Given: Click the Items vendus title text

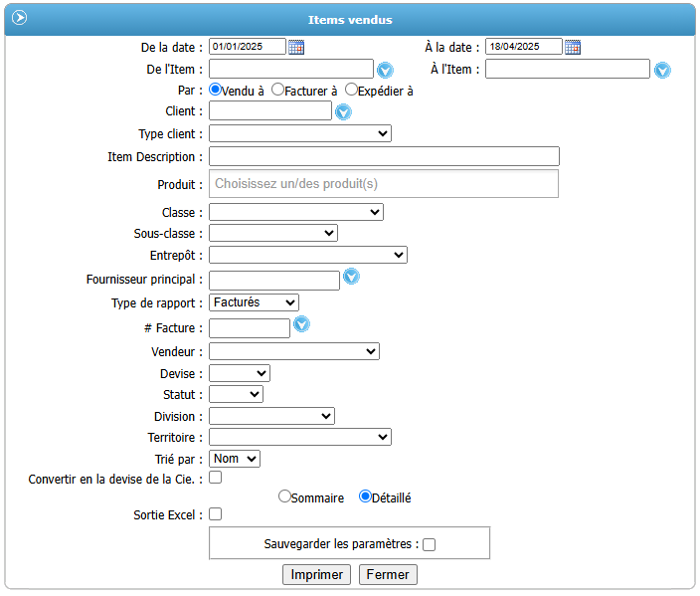Looking at the screenshot, I should point(350,20).
